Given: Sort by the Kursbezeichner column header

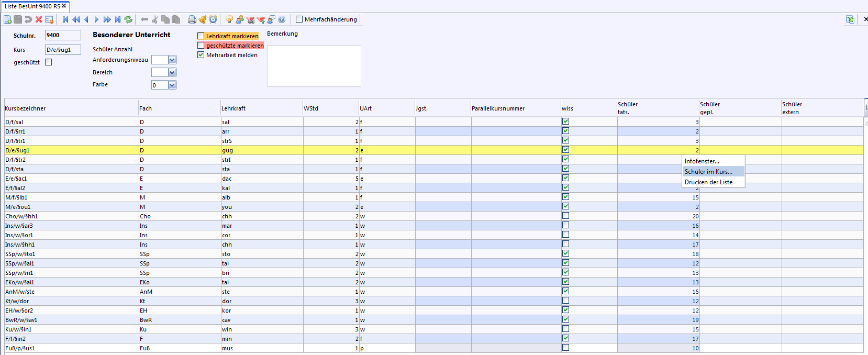Looking at the screenshot, I should pyautogui.click(x=71, y=108).
